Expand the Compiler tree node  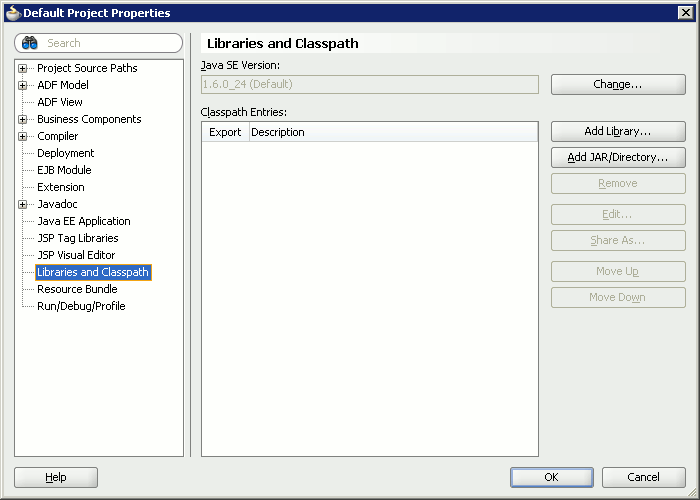tap(22, 136)
